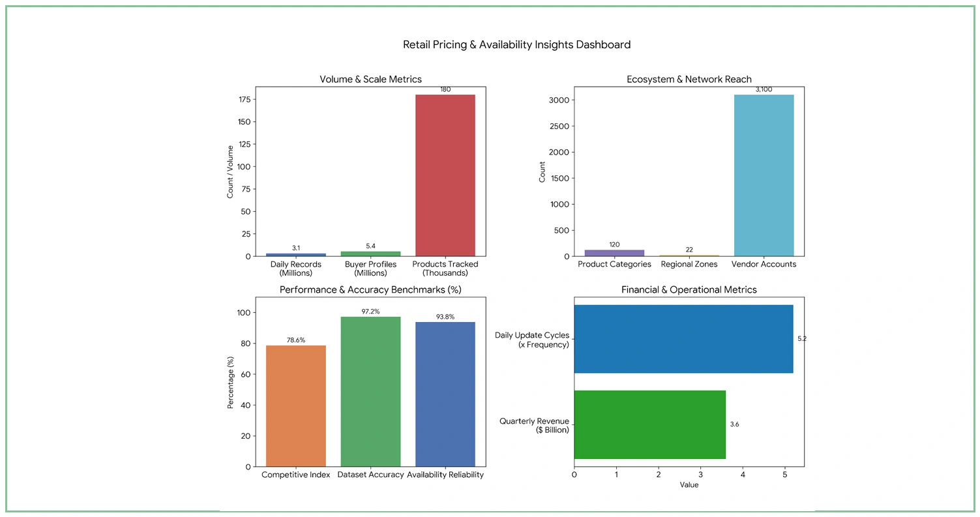Select the blue Availability Reliability bar
The image size is (980, 517).
tap(445, 394)
